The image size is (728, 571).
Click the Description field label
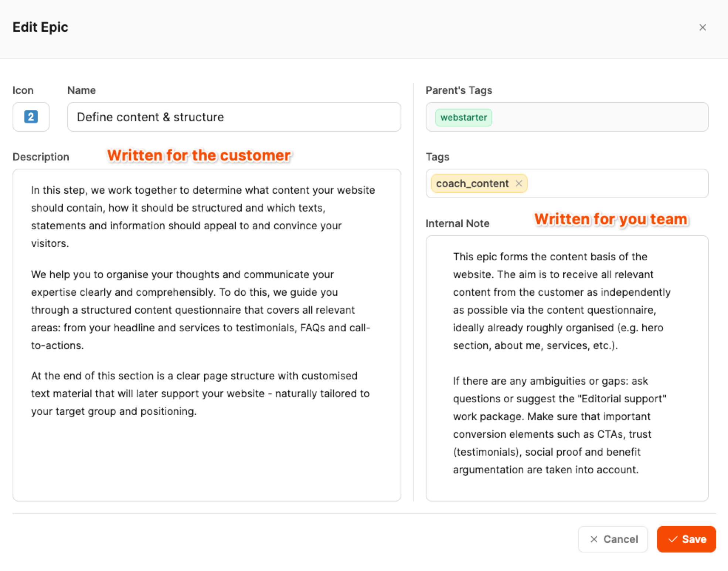click(41, 157)
